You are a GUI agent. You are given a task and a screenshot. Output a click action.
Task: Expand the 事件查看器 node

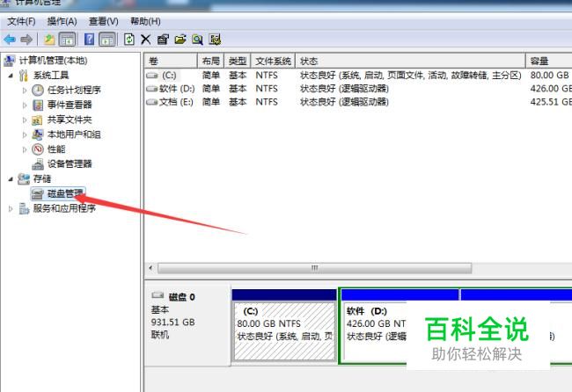tap(25, 105)
